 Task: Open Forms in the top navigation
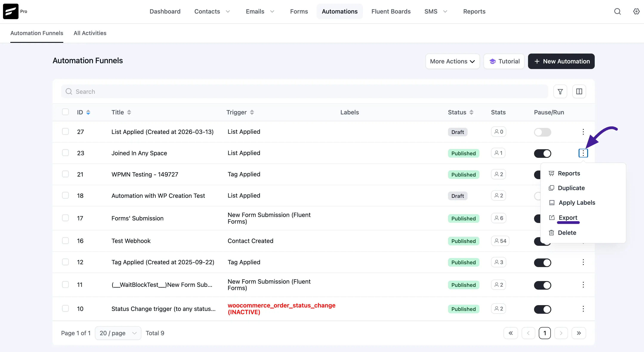coord(299,11)
